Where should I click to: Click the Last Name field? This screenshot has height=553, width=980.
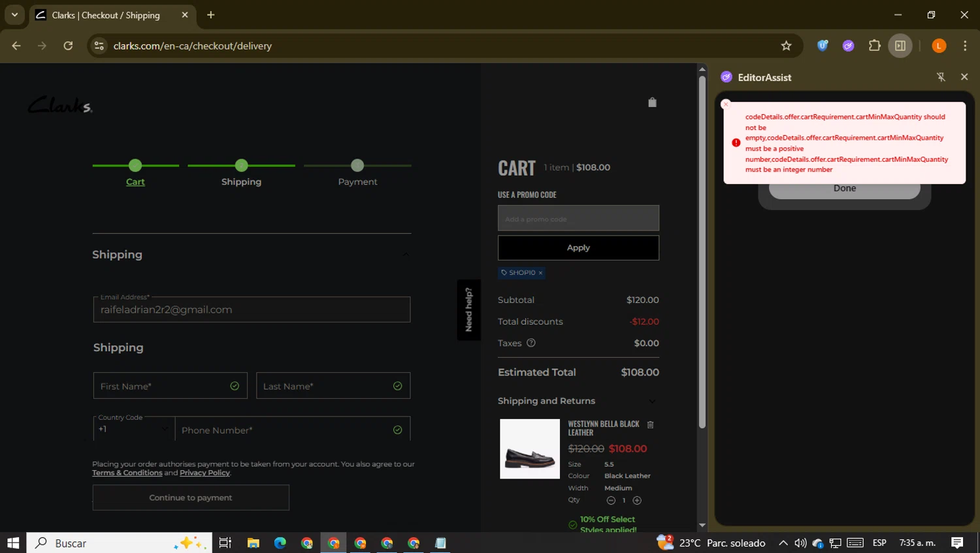click(333, 386)
